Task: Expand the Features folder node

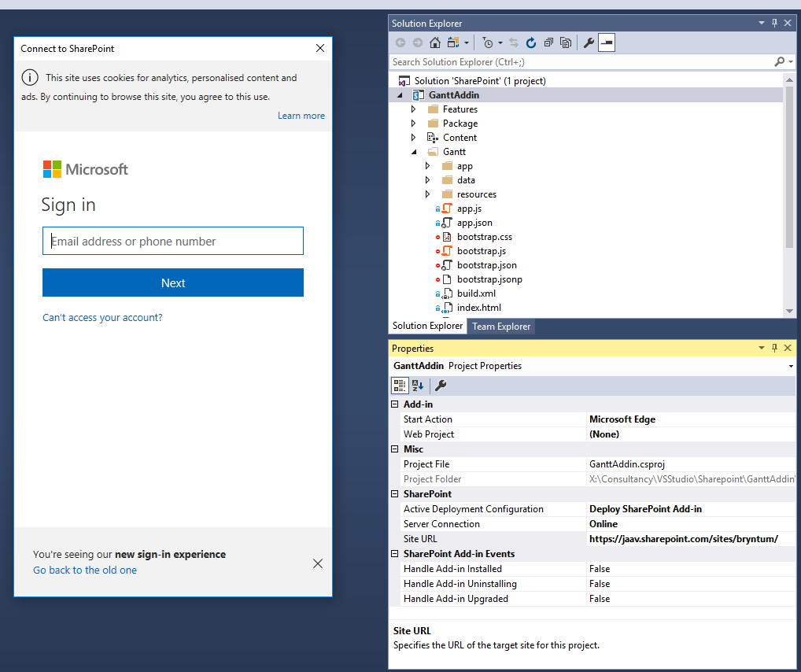Action: coord(414,109)
